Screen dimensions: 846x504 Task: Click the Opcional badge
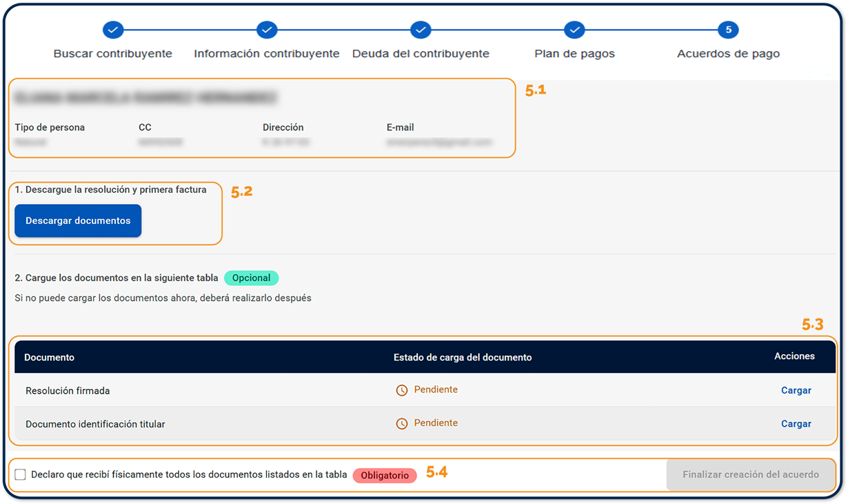251,278
